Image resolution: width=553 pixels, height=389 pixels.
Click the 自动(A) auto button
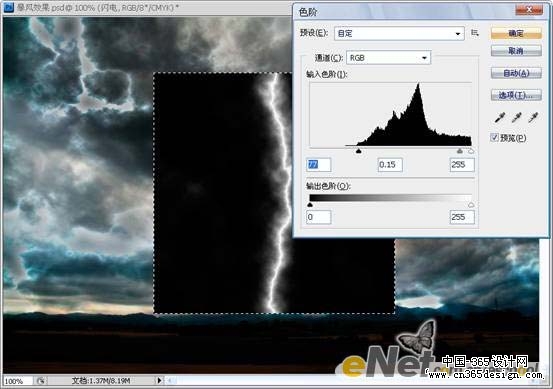pyautogui.click(x=516, y=73)
